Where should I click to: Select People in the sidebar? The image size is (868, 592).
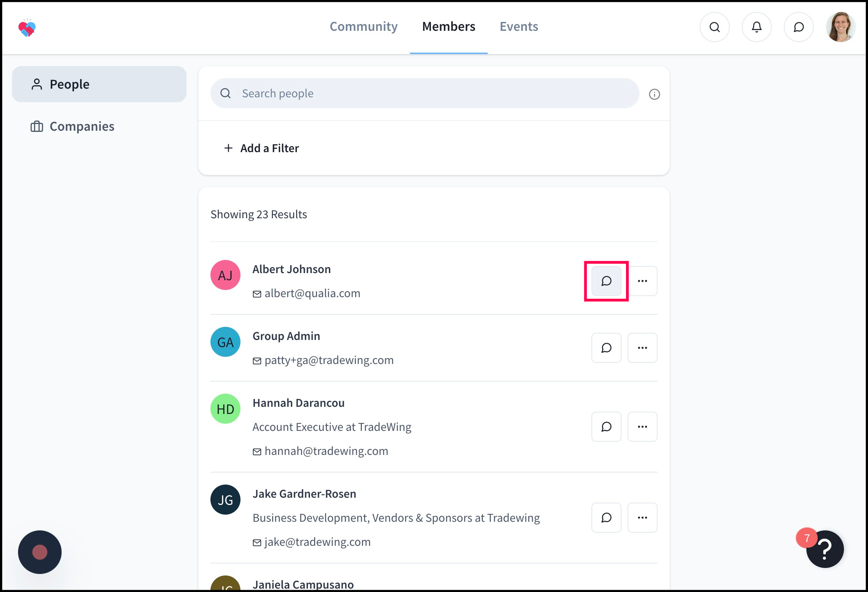(99, 84)
